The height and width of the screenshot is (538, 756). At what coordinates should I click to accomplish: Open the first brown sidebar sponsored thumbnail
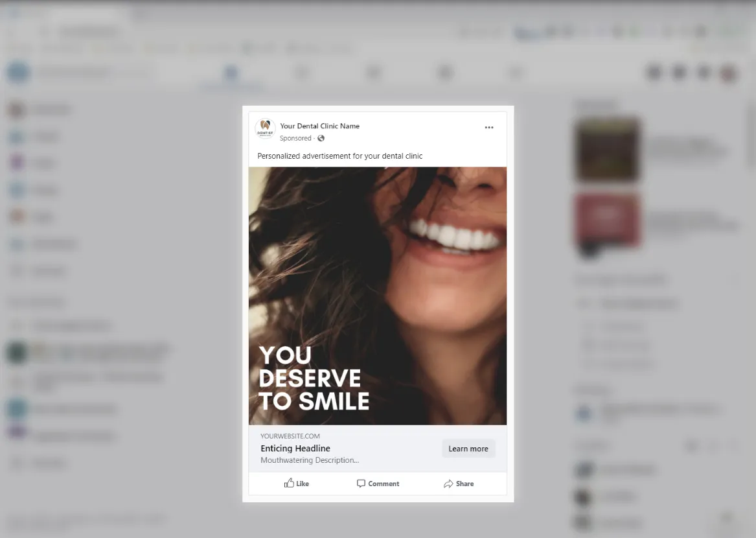coord(607,150)
